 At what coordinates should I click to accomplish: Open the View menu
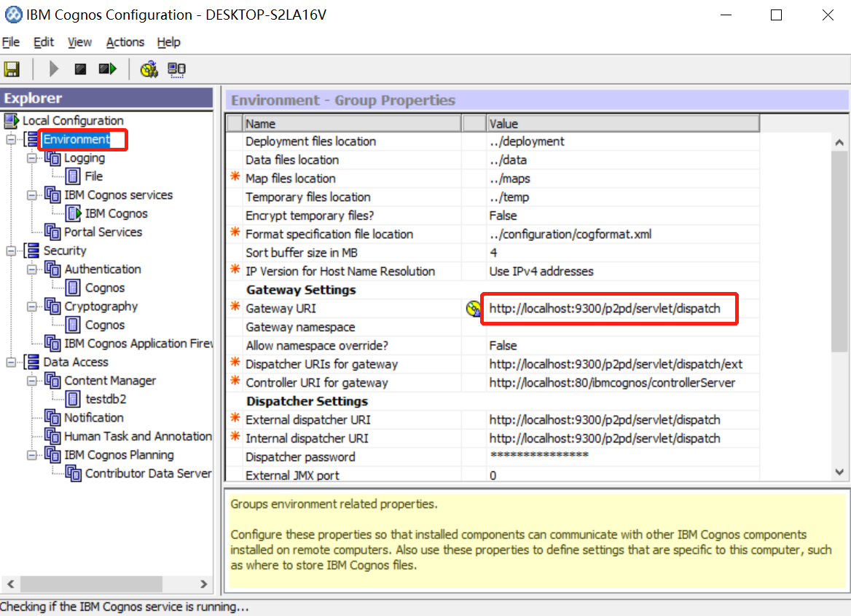(x=79, y=42)
